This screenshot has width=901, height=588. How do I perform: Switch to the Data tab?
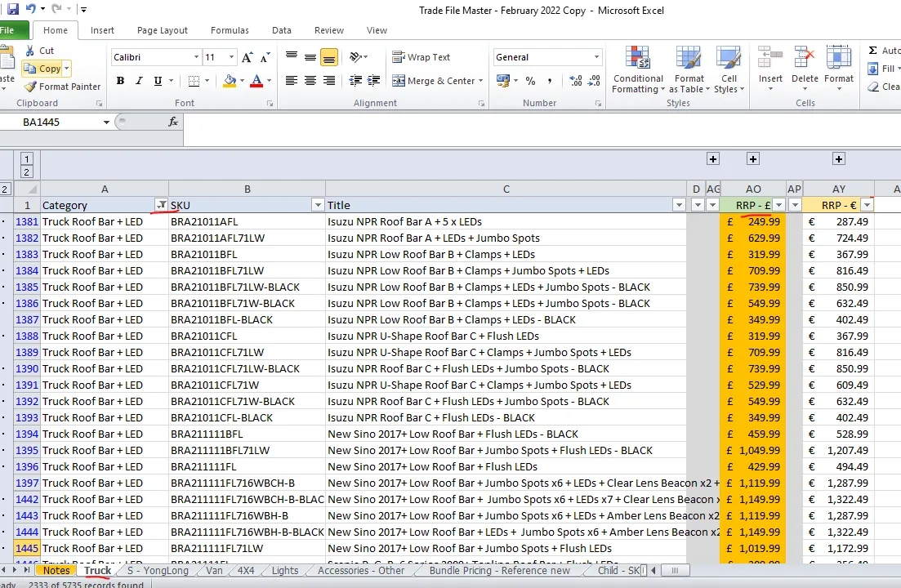click(282, 30)
